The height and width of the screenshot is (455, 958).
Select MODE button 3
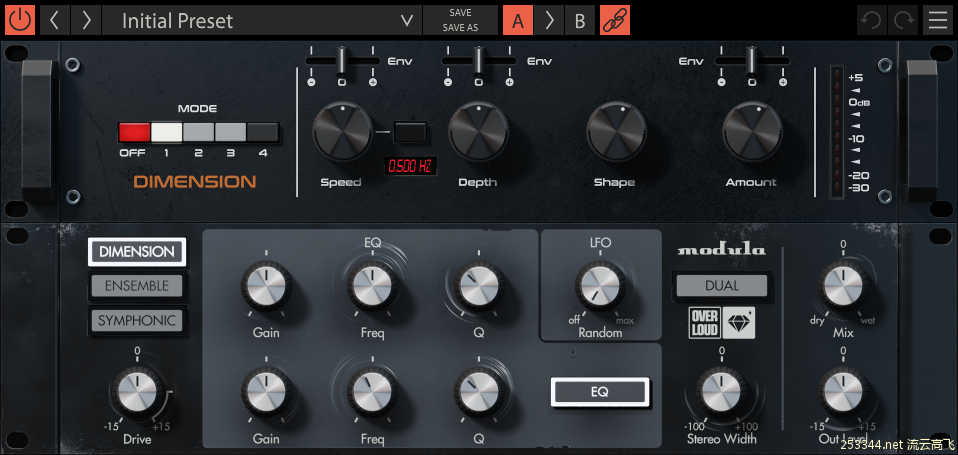230,132
